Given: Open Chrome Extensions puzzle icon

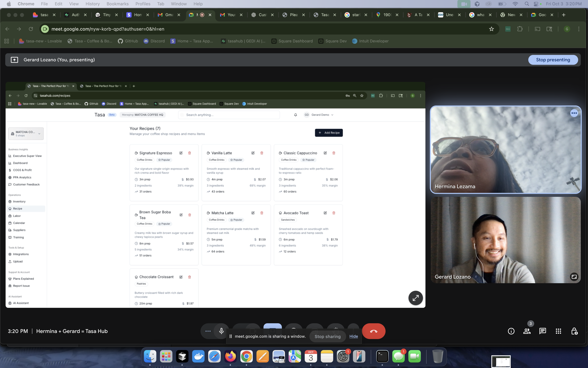Looking at the screenshot, I should [x=520, y=29].
